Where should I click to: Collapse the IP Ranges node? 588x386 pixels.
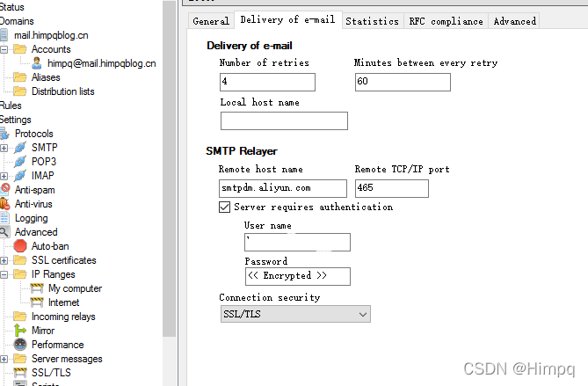pyautogui.click(x=4, y=274)
